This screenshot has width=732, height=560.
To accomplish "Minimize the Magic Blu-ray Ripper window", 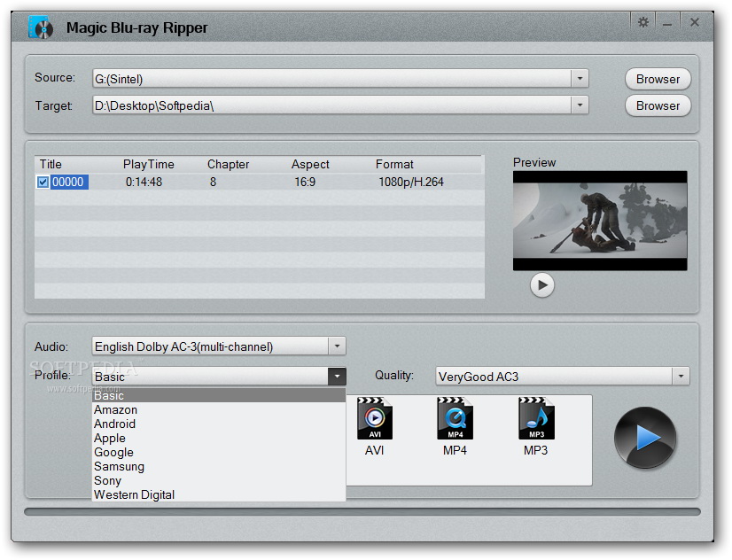I will tap(667, 23).
